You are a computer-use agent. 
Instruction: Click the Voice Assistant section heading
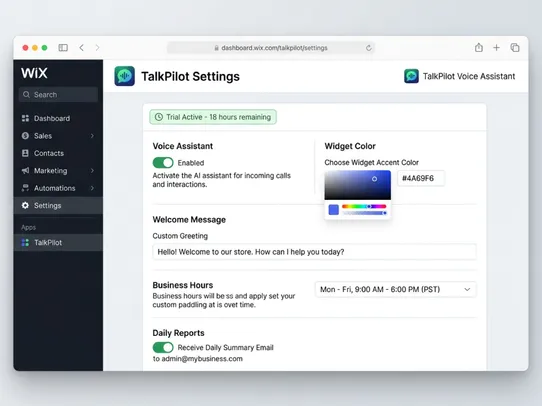(183, 146)
